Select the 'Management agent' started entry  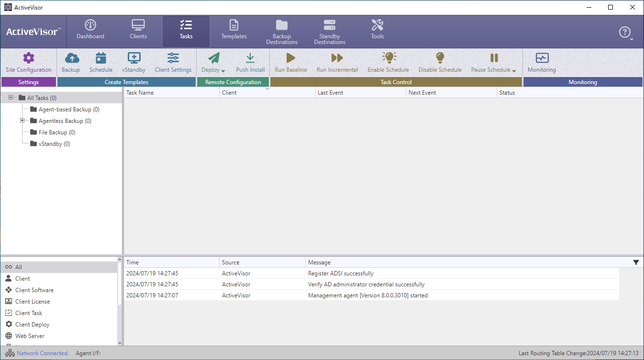[x=371, y=295]
